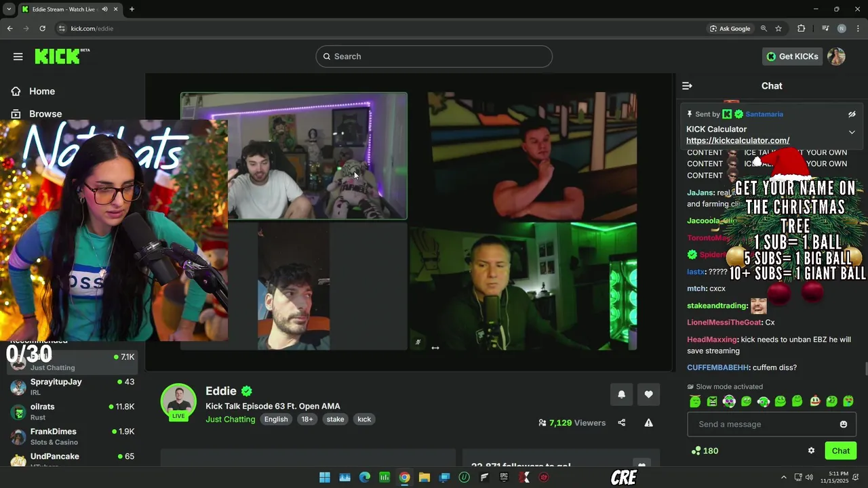Click Eddie's live avatar
Image resolution: width=868 pixels, height=488 pixels.
pyautogui.click(x=178, y=402)
